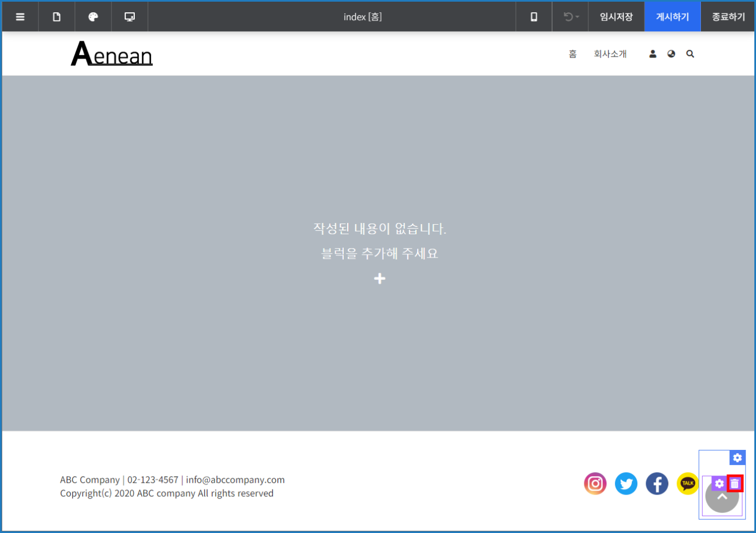Click the globe language icon

coord(671,54)
